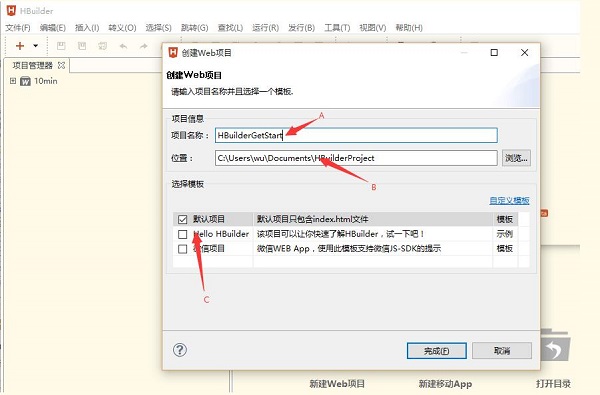
Task: Select the 微信WEB App description row text
Action: (x=349, y=249)
